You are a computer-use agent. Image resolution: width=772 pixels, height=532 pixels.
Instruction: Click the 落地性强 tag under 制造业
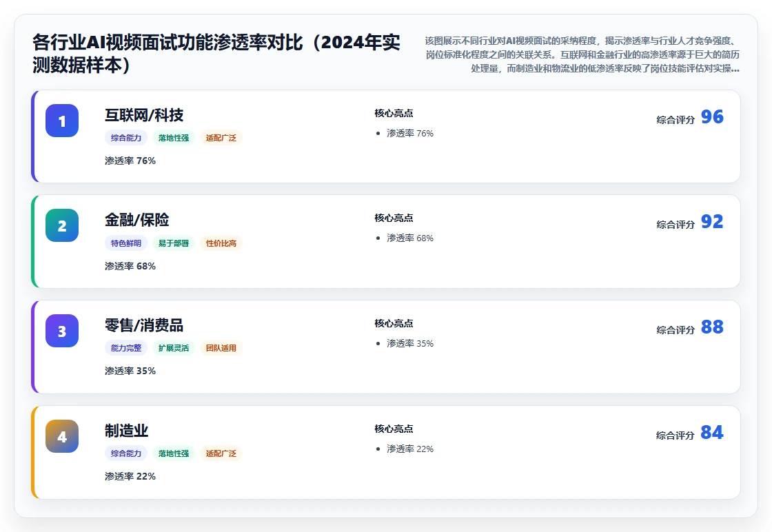click(x=173, y=453)
